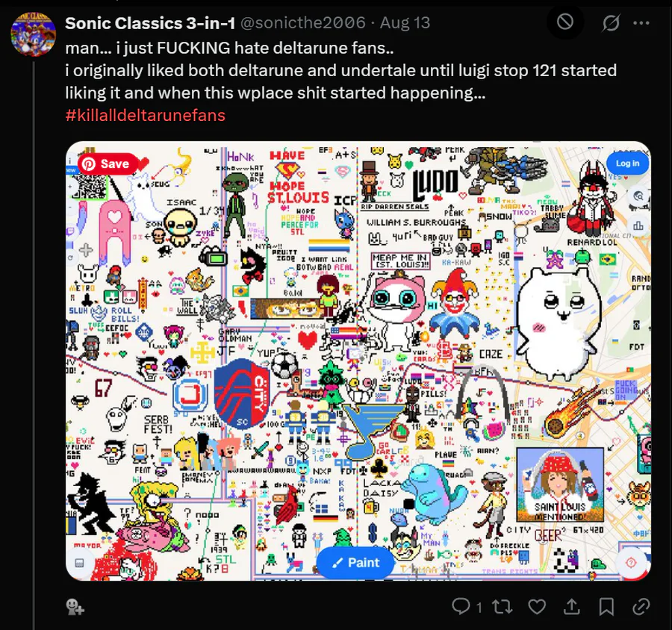Open the three-dots more menu
672x630 pixels.
(x=641, y=23)
